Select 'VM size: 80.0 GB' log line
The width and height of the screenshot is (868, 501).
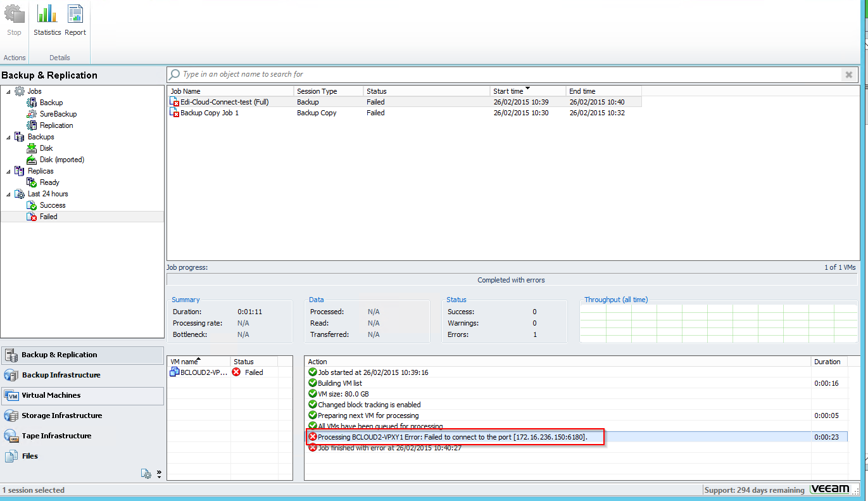[x=576, y=394]
